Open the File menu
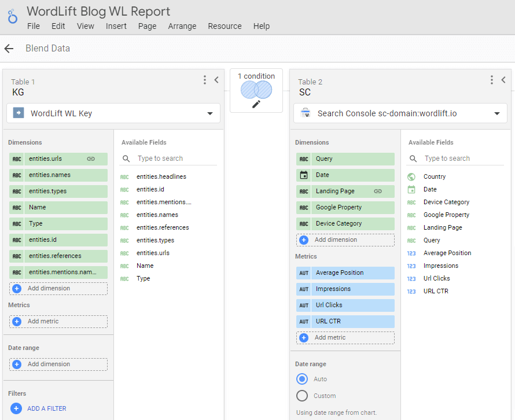 [x=34, y=26]
